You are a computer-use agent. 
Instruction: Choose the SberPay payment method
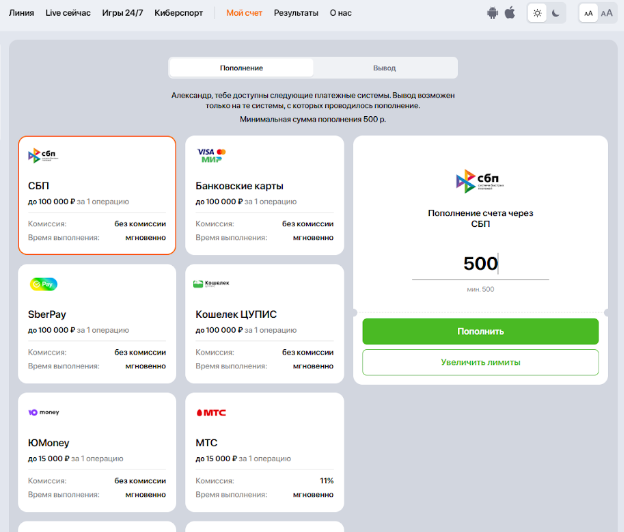(97, 324)
